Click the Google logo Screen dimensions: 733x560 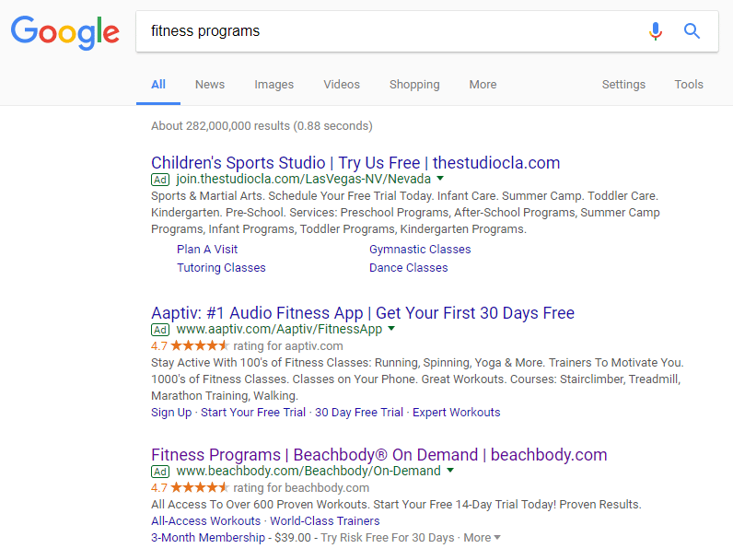[x=64, y=31]
